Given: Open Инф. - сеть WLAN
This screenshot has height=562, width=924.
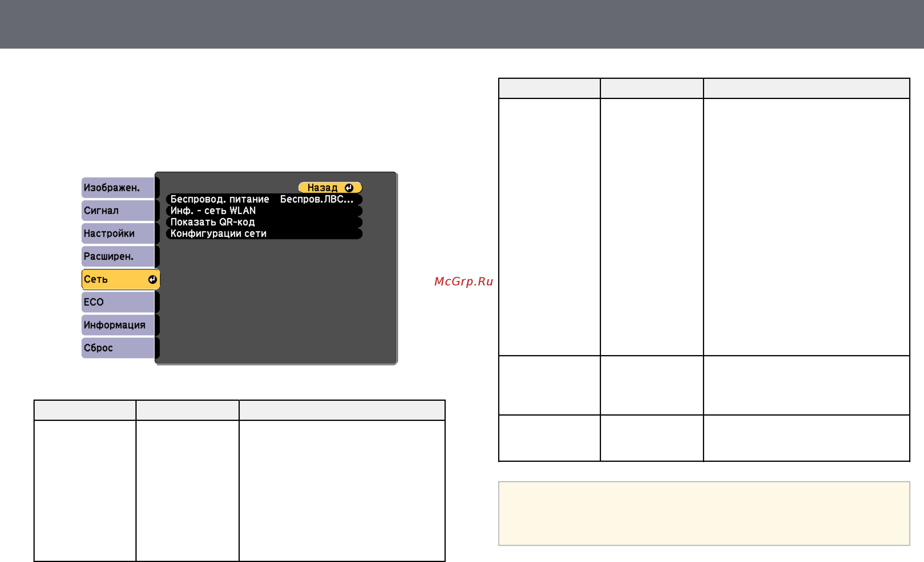Looking at the screenshot, I should [x=264, y=210].
